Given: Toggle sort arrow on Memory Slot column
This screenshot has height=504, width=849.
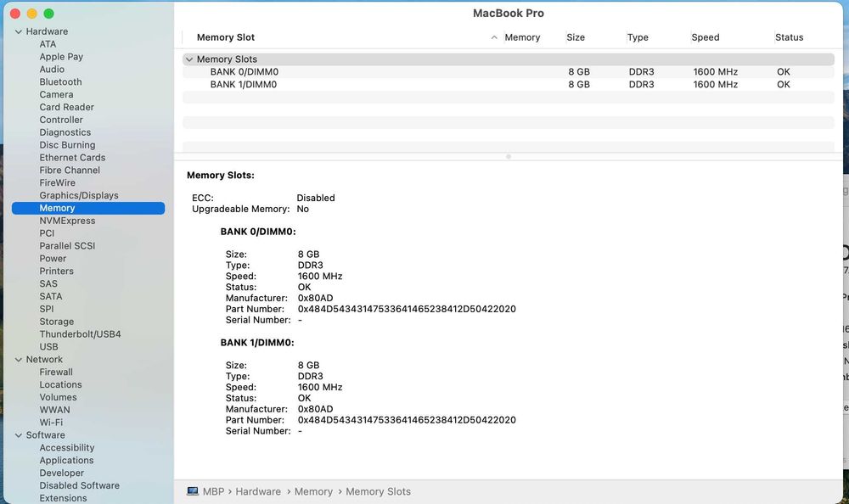Looking at the screenshot, I should click(494, 37).
